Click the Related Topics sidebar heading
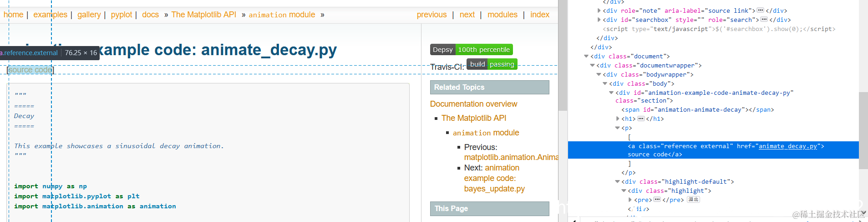Viewport: 868px width, 222px height. pyautogui.click(x=490, y=87)
